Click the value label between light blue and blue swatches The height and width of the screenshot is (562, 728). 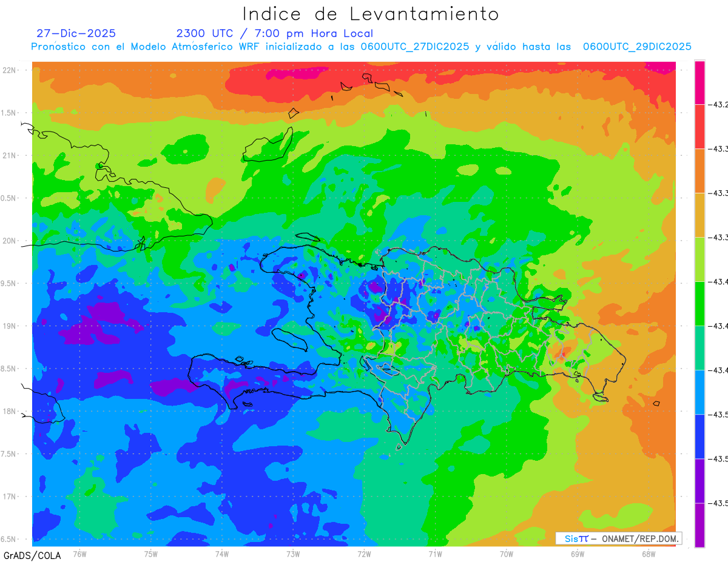coord(718,415)
